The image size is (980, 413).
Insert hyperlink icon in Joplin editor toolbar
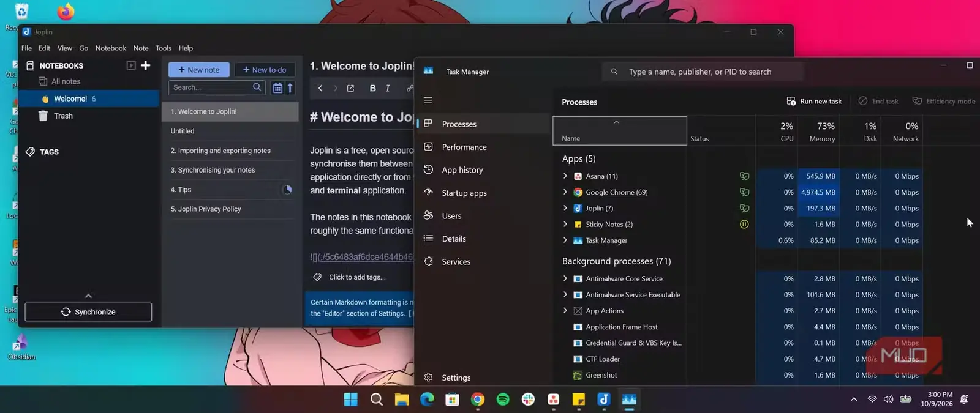[x=409, y=88]
